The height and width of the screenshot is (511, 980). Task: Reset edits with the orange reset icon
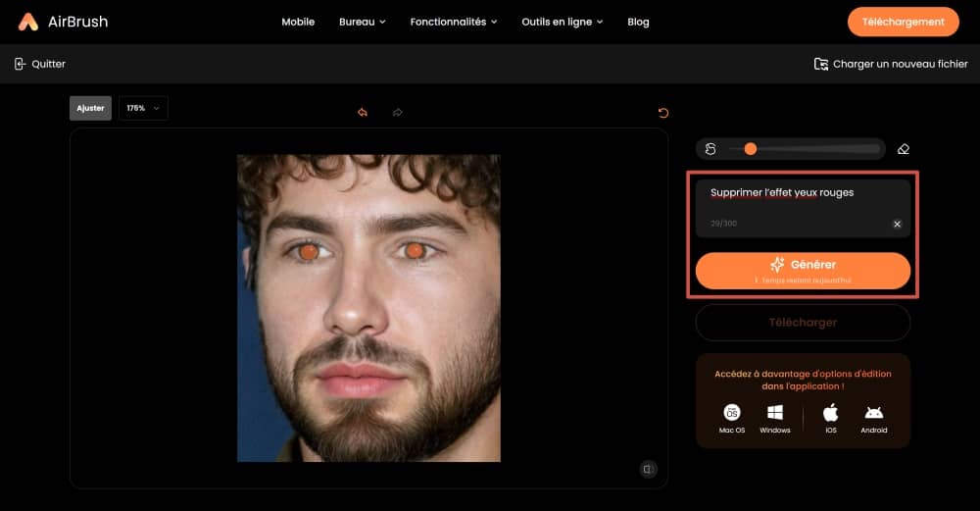click(663, 113)
